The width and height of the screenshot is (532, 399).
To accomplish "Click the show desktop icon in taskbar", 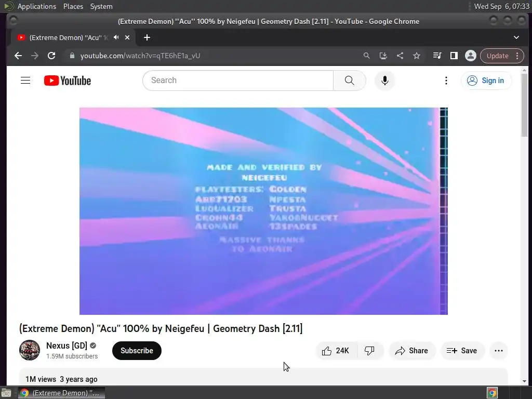I will click(6, 393).
